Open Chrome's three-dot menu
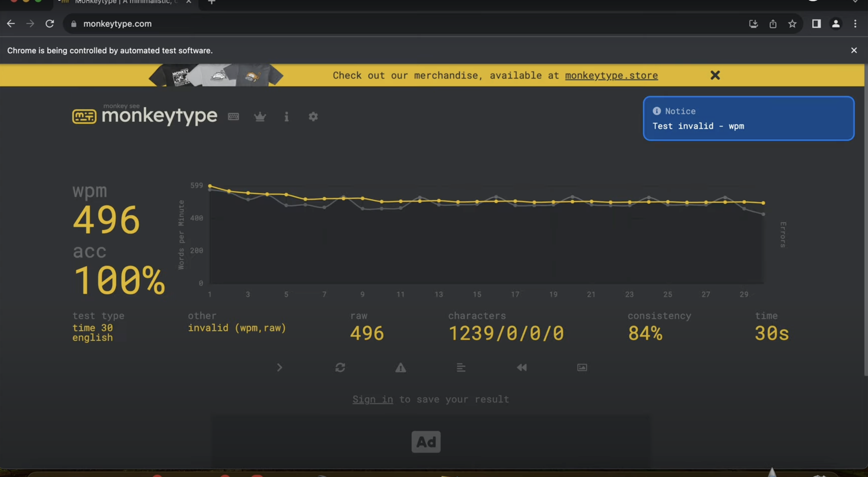868x477 pixels. pyautogui.click(x=855, y=24)
